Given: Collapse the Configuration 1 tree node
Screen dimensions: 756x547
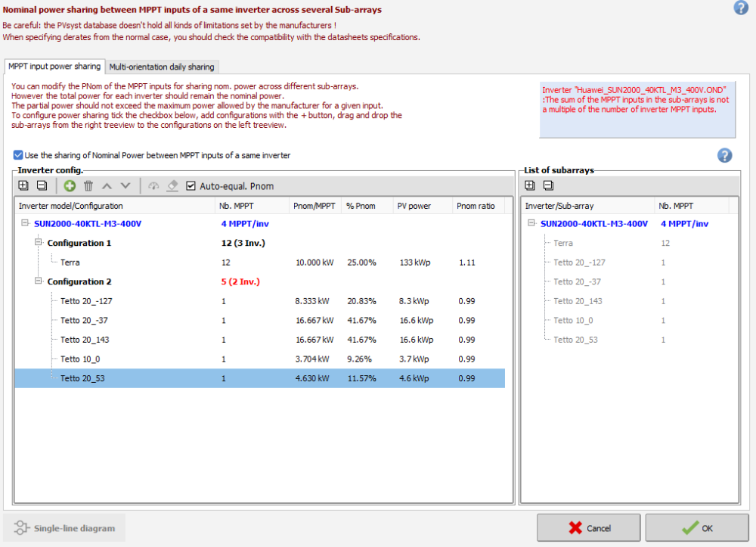Looking at the screenshot, I should point(39,243).
